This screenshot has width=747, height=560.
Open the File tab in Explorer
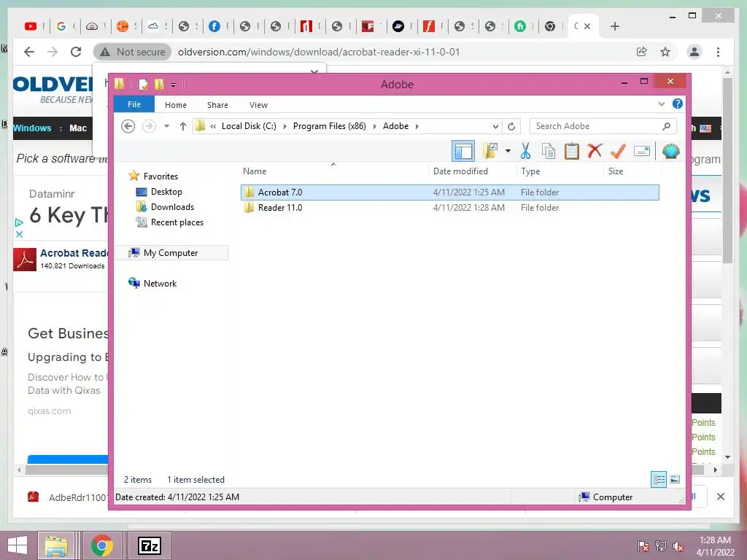point(134,104)
